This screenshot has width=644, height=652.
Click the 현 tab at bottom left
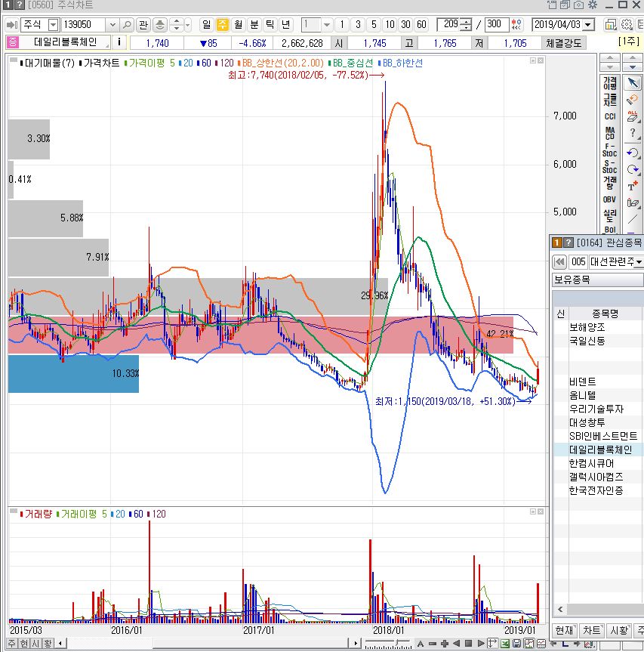pos(24,643)
